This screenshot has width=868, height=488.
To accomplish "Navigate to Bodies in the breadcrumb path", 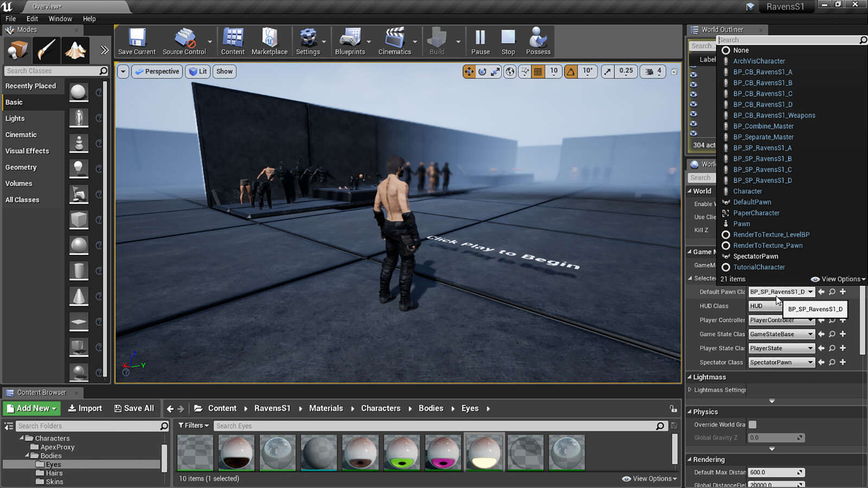I will click(x=431, y=408).
